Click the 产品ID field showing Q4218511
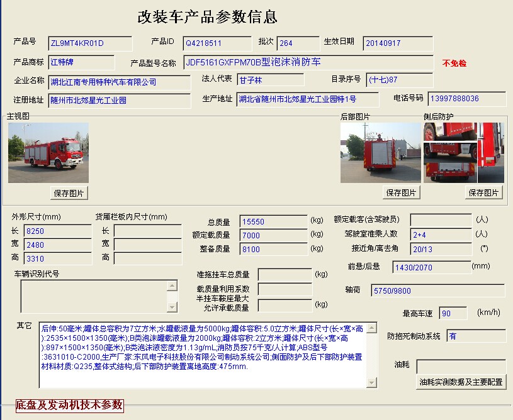The height and width of the screenshot is (420, 513). [218, 43]
